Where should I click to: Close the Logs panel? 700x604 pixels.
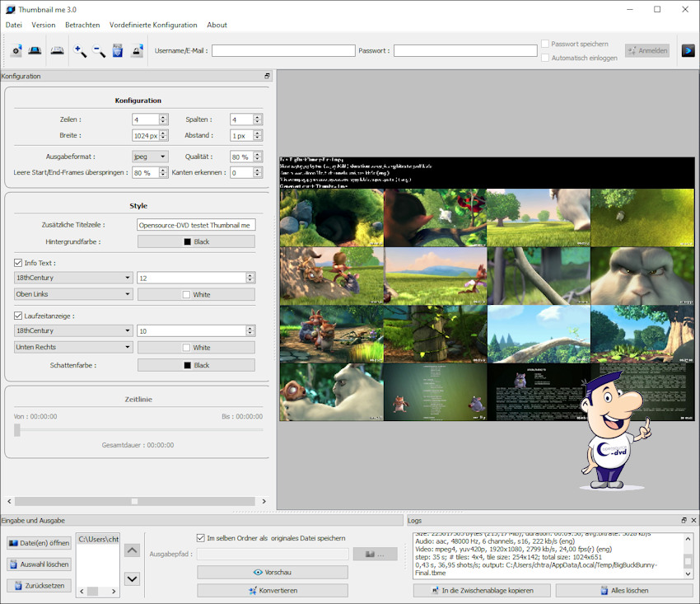(x=693, y=521)
